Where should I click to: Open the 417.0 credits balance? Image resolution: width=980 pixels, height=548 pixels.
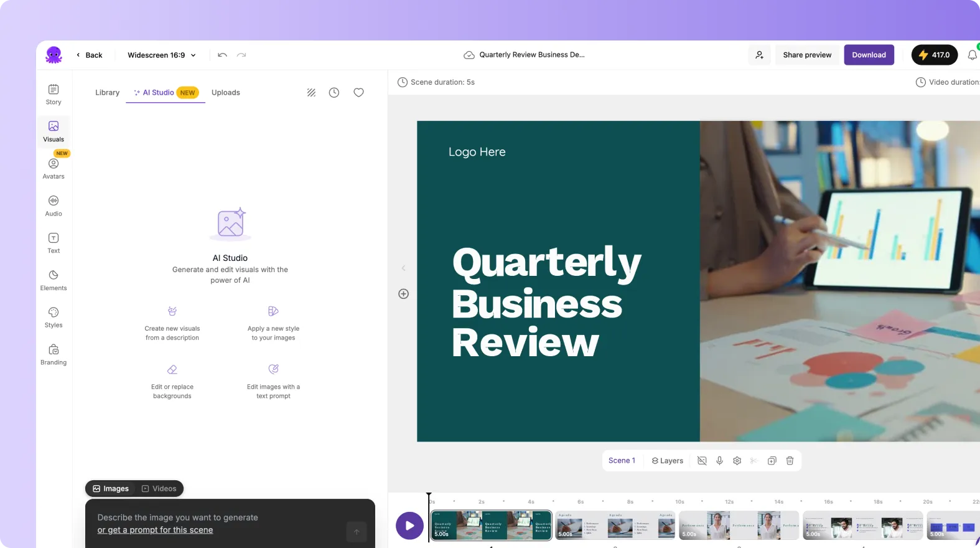tap(934, 55)
